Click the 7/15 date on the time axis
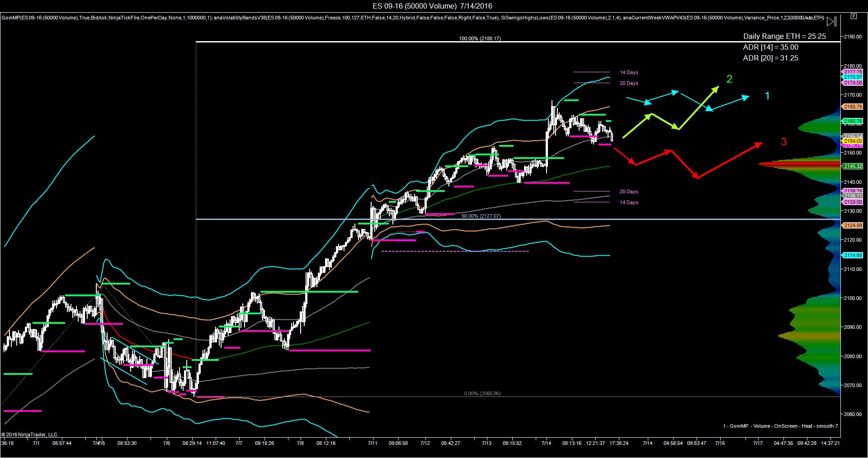Viewport: 868px width, 458px height. tap(720, 443)
